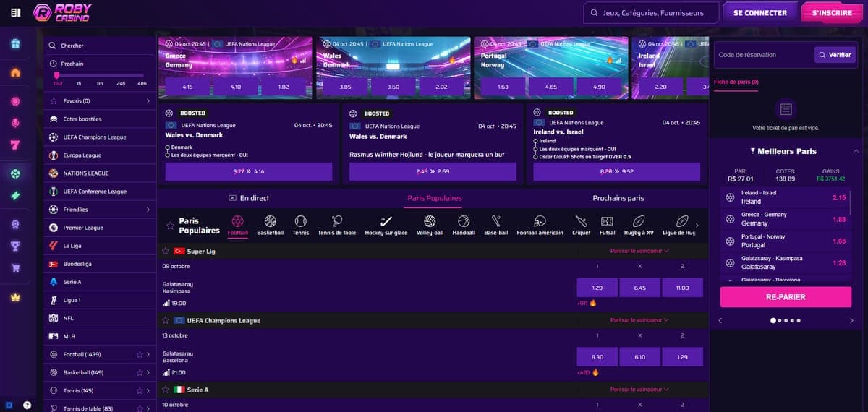Select the soccer ball sports icon in sidebar
Viewport: 868px width, 412px height.
15,173
